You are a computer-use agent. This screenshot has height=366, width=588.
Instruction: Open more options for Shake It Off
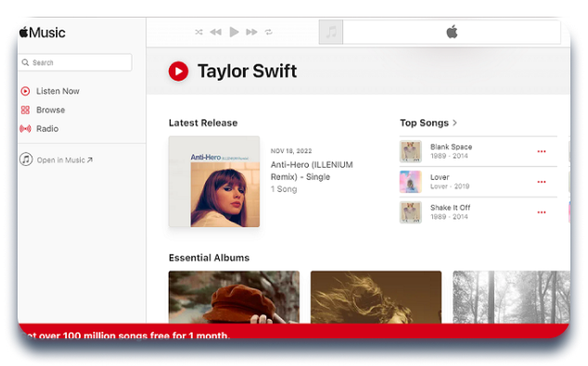tap(542, 212)
